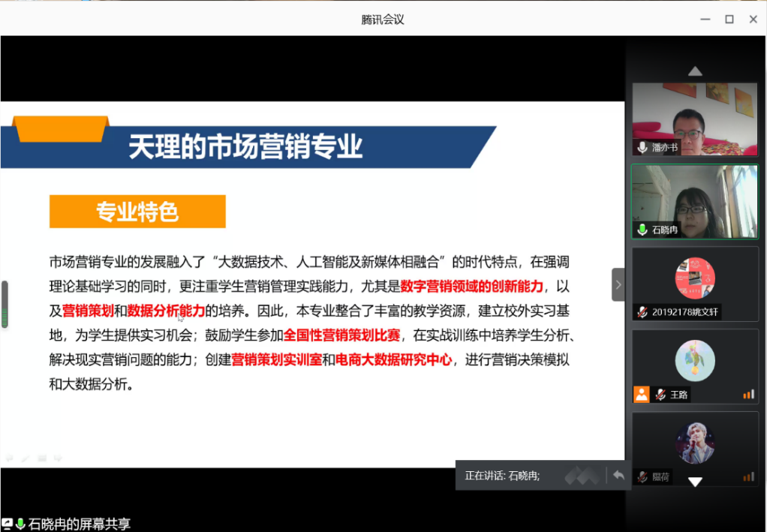This screenshot has height=532, width=767.
Task: Click 王路's muted microphone icon
Action: pyautogui.click(x=660, y=394)
